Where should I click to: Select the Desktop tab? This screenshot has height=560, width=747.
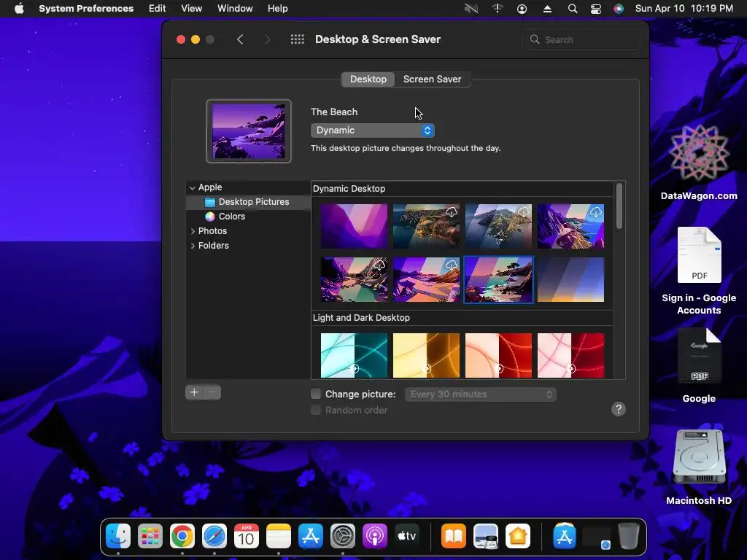[x=368, y=79]
